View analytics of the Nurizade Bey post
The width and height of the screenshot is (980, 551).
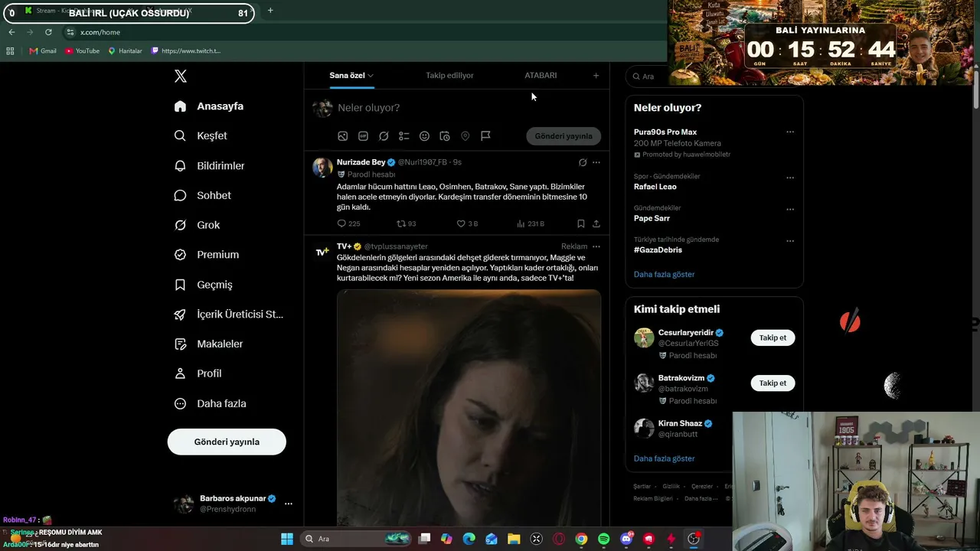click(531, 223)
